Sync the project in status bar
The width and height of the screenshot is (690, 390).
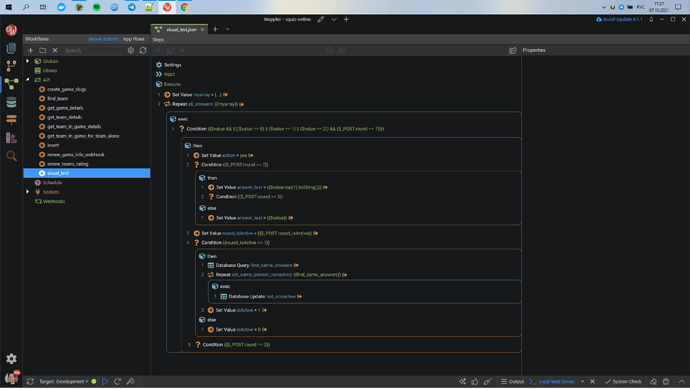[30, 382]
